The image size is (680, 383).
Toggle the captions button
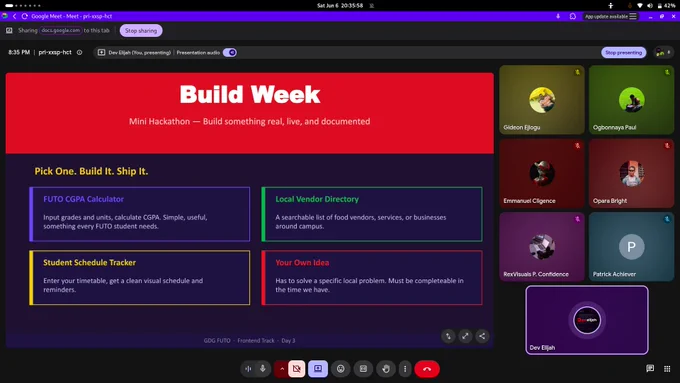click(x=363, y=369)
